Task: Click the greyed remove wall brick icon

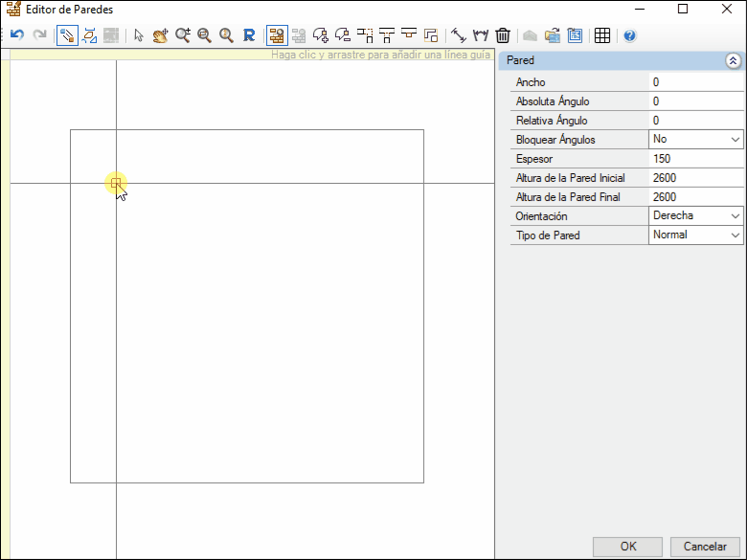Action: (x=299, y=35)
